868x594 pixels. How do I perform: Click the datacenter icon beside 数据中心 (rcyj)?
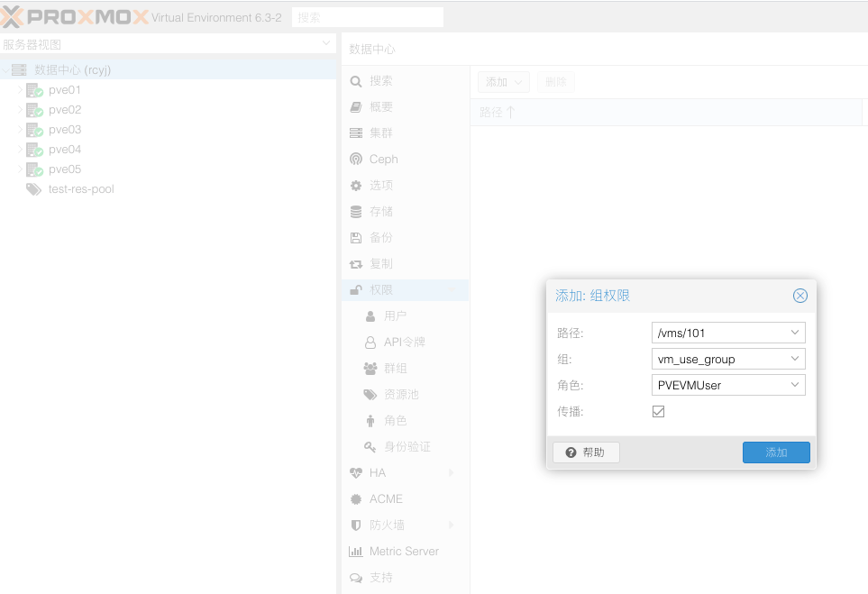(19, 69)
